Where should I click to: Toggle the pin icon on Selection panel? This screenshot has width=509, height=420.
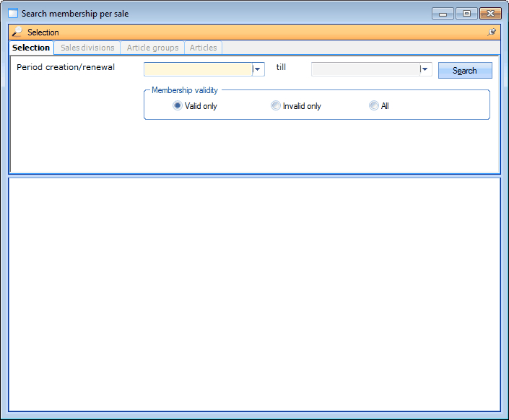click(492, 32)
